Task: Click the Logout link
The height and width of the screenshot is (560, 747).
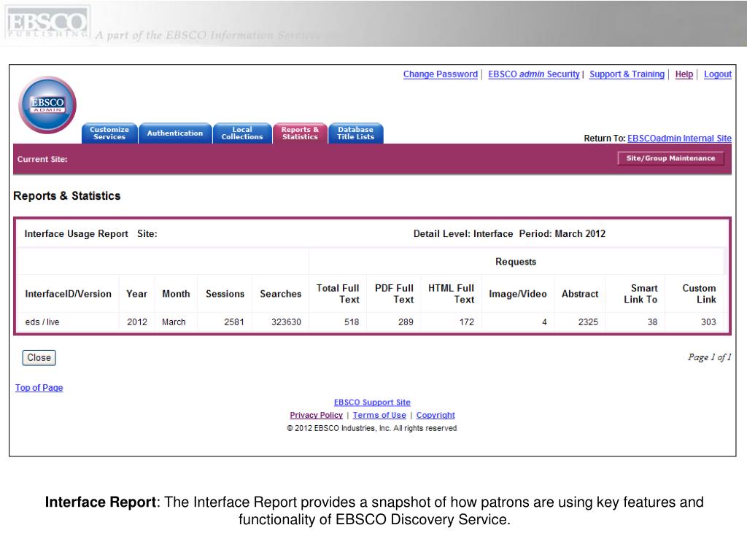Action: click(x=718, y=74)
